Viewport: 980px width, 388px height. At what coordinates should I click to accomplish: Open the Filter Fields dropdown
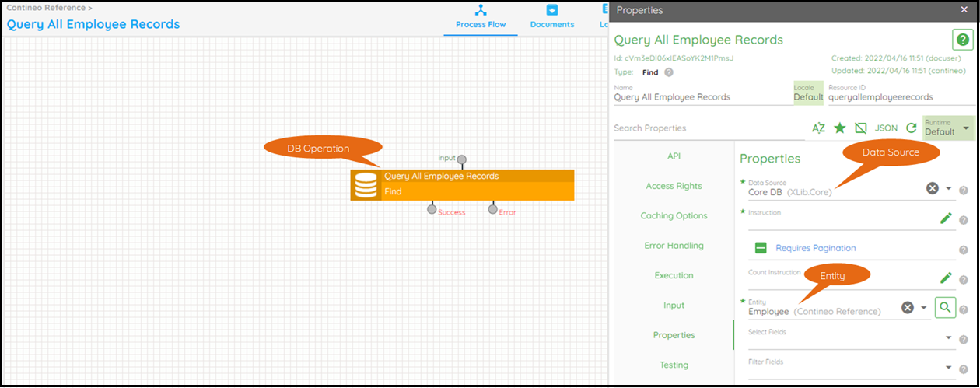(x=949, y=367)
